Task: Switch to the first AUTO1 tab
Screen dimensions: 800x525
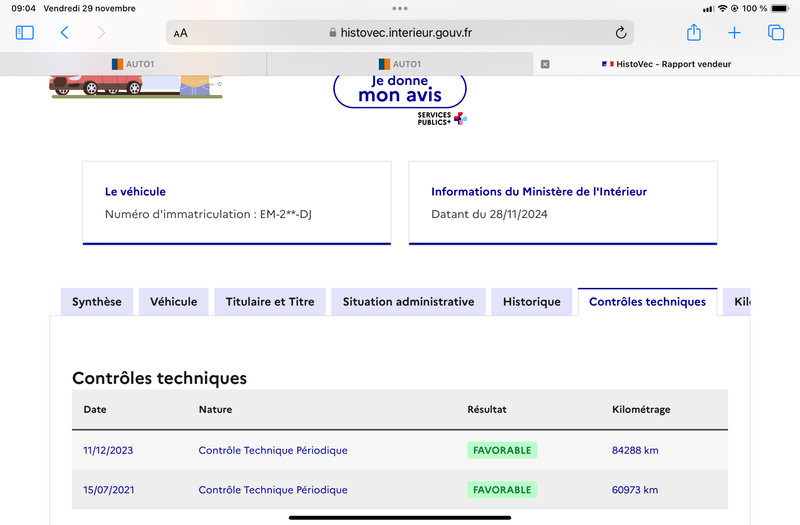Action: click(133, 64)
